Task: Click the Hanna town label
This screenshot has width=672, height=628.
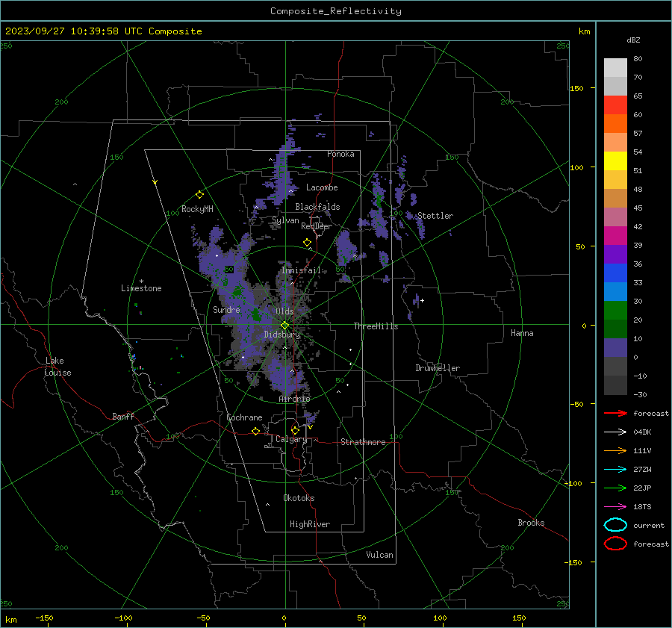Action: [x=522, y=333]
